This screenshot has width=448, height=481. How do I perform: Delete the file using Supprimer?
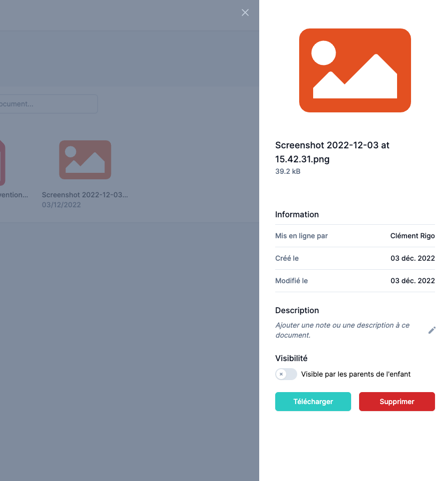pos(397,402)
